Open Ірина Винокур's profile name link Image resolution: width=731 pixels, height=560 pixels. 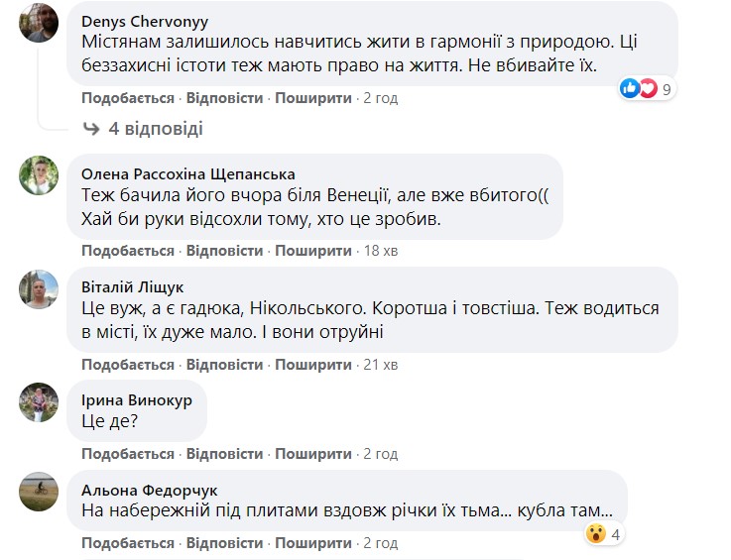137,400
